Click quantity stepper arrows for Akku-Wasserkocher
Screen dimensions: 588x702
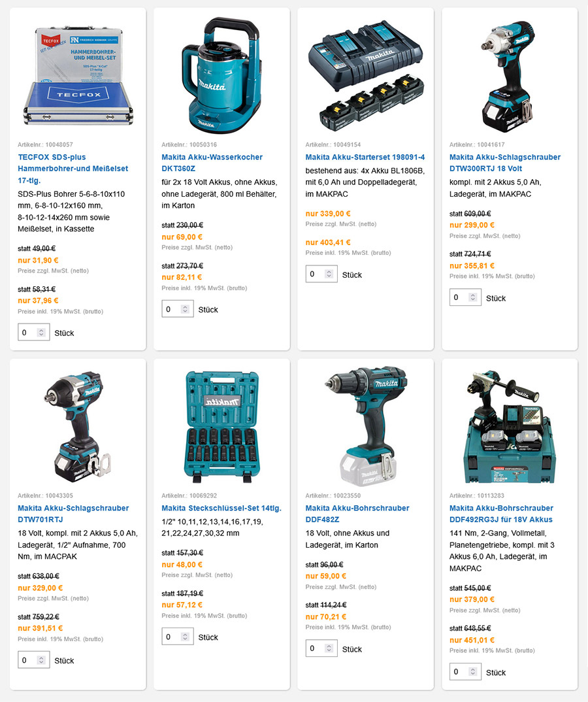[x=186, y=309]
